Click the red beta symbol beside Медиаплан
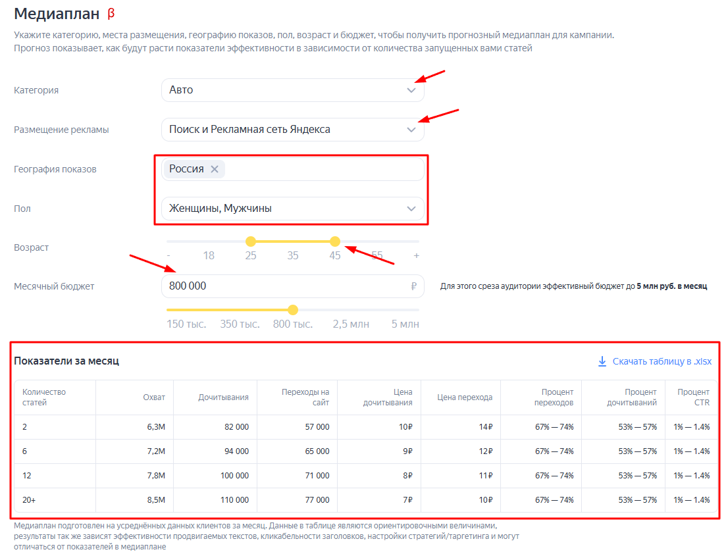Viewport: 728px width, 560px height. 111,13
